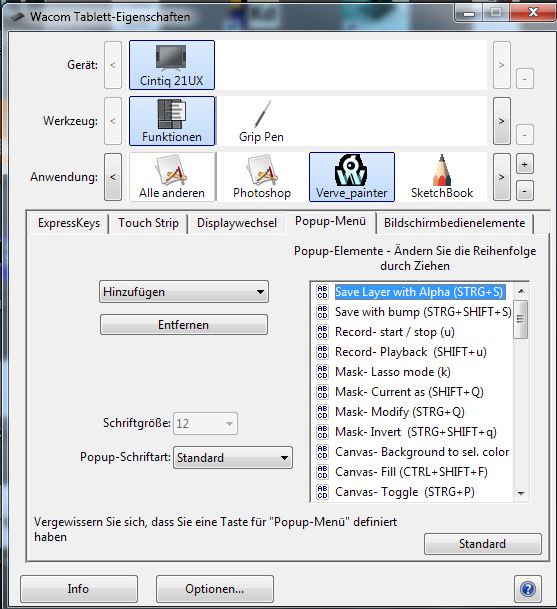Image resolution: width=557 pixels, height=609 pixels.
Task: Select 'Record- Playback (SHIFT+u)' entry
Action: click(x=411, y=352)
